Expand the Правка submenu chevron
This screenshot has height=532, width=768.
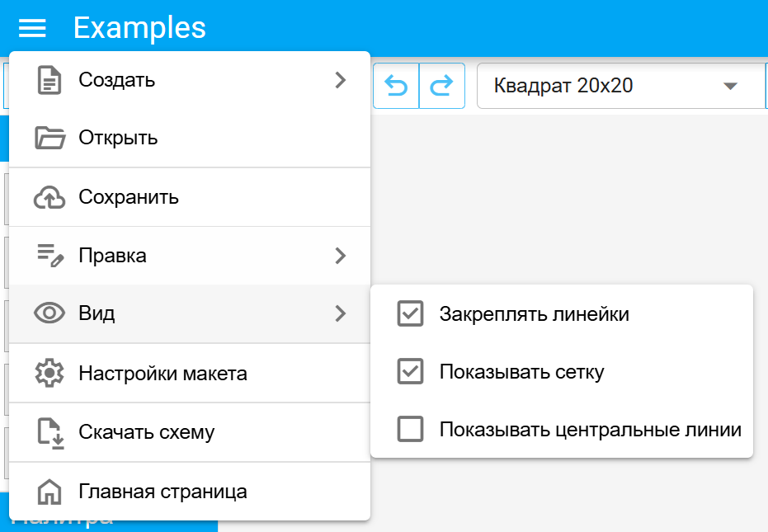(340, 255)
